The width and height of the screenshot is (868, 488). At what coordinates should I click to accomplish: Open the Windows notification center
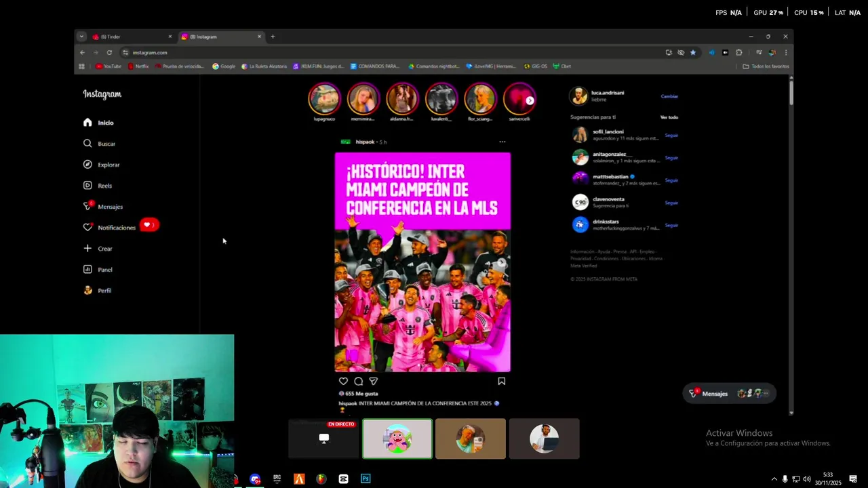click(x=853, y=479)
